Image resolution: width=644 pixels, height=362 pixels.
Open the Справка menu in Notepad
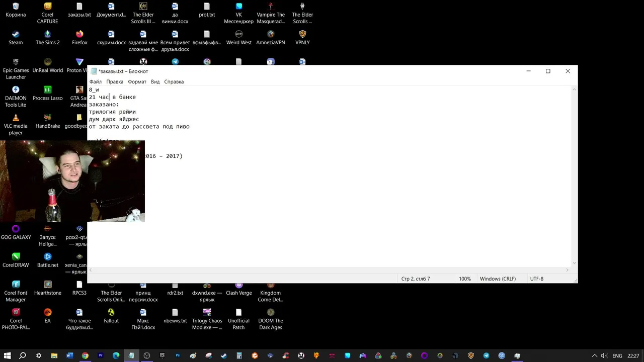tap(174, 81)
